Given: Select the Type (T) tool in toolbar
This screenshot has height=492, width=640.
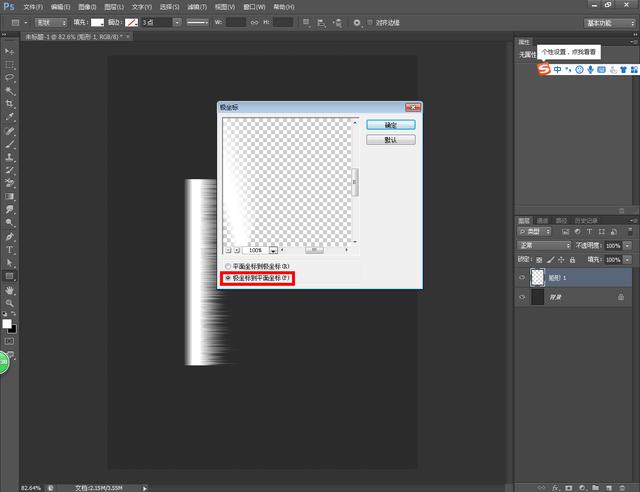Looking at the screenshot, I should pyautogui.click(x=10, y=249).
